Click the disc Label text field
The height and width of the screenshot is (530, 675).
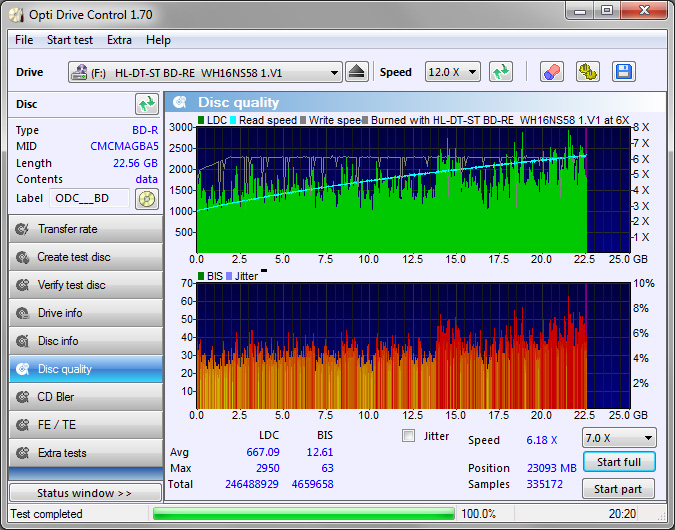tap(90, 198)
